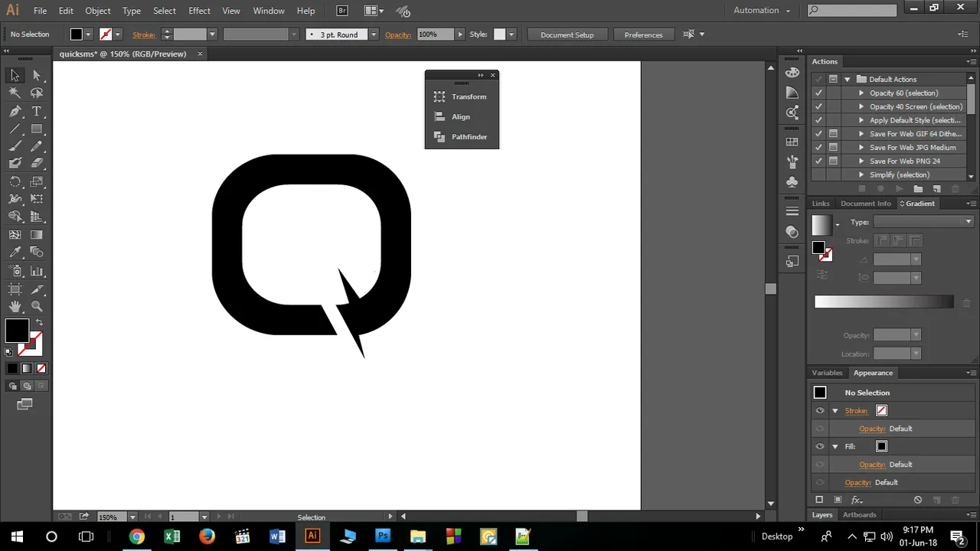Collapse the Fill row in Appearance panel

tap(835, 446)
